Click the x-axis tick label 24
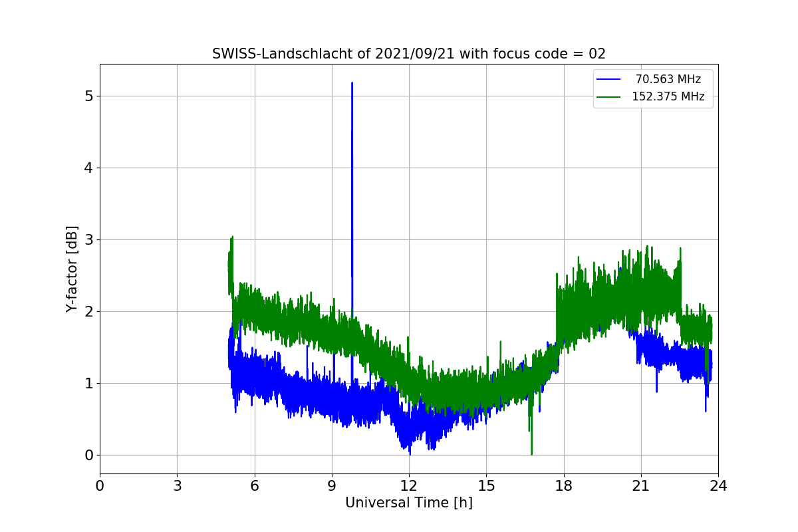Viewport: 798px width, 532px height. click(x=718, y=485)
